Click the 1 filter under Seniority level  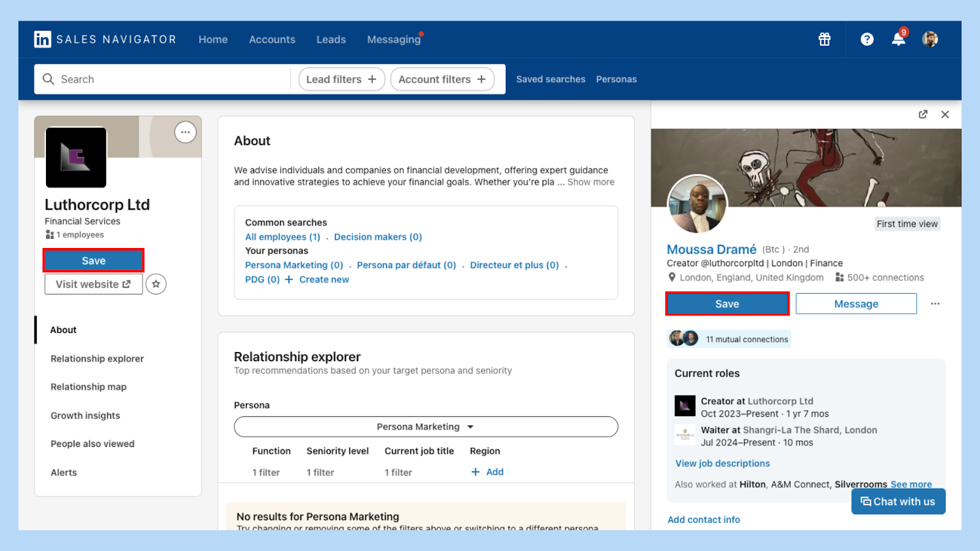[320, 473]
